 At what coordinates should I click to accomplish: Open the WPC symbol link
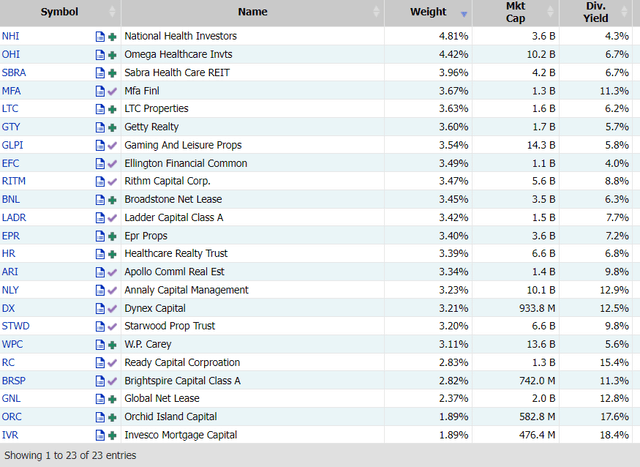coord(12,344)
